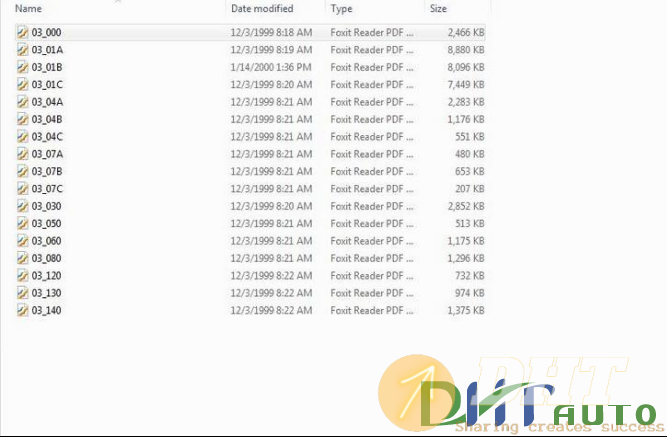Click the PDF icon for 03_07A

23,154
